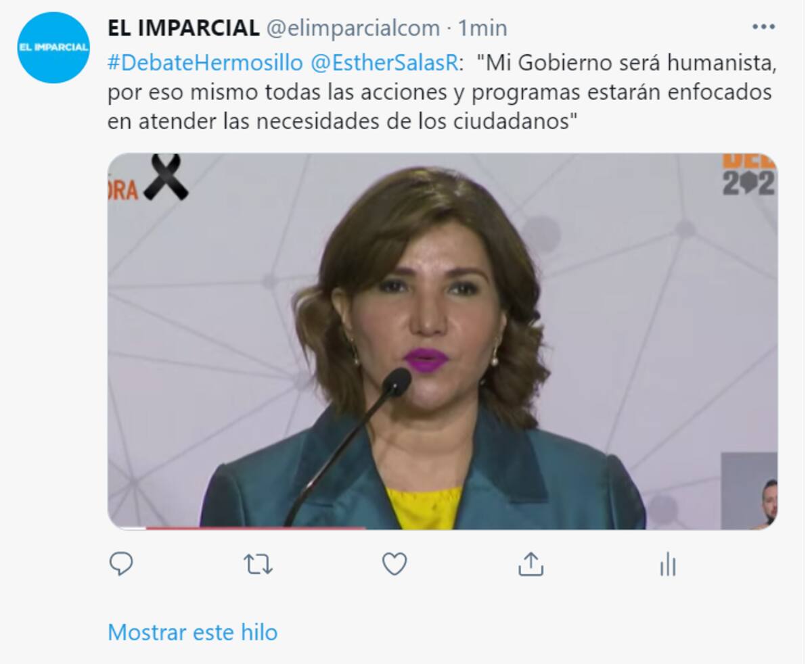Click the @elimparcialcom handle

[353, 28]
